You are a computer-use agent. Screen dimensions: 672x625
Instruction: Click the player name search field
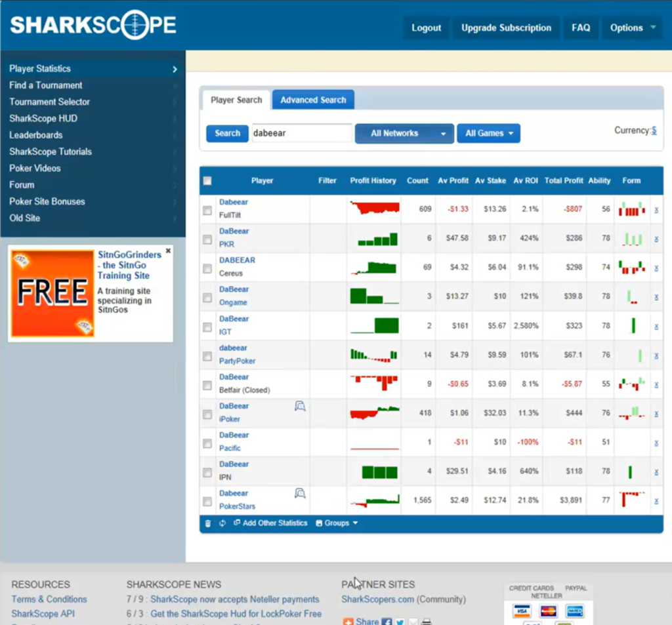302,133
